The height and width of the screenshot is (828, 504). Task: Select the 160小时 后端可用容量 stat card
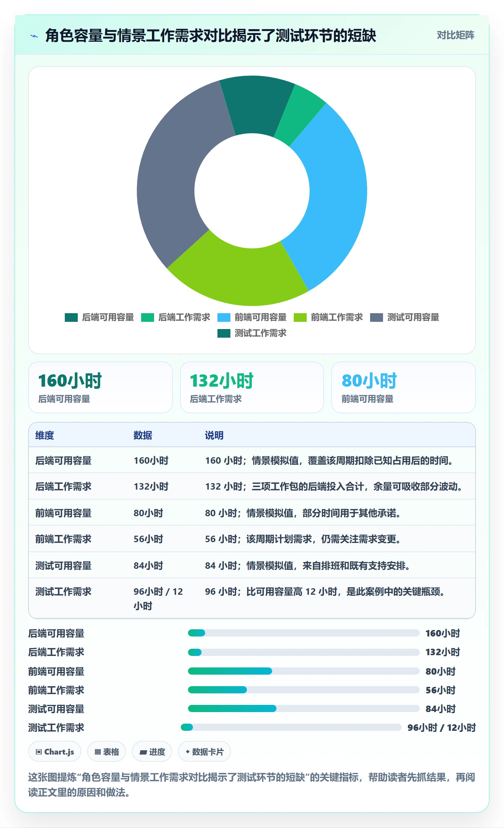click(100, 387)
